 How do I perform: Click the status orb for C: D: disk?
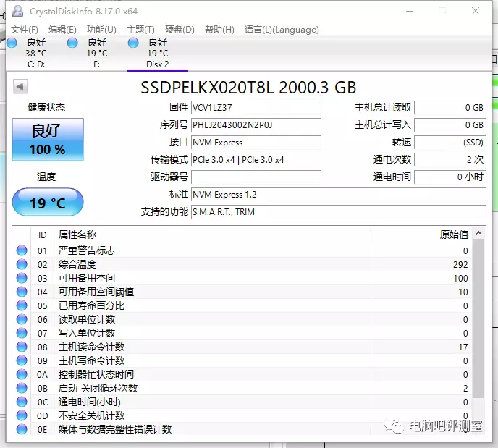point(12,43)
